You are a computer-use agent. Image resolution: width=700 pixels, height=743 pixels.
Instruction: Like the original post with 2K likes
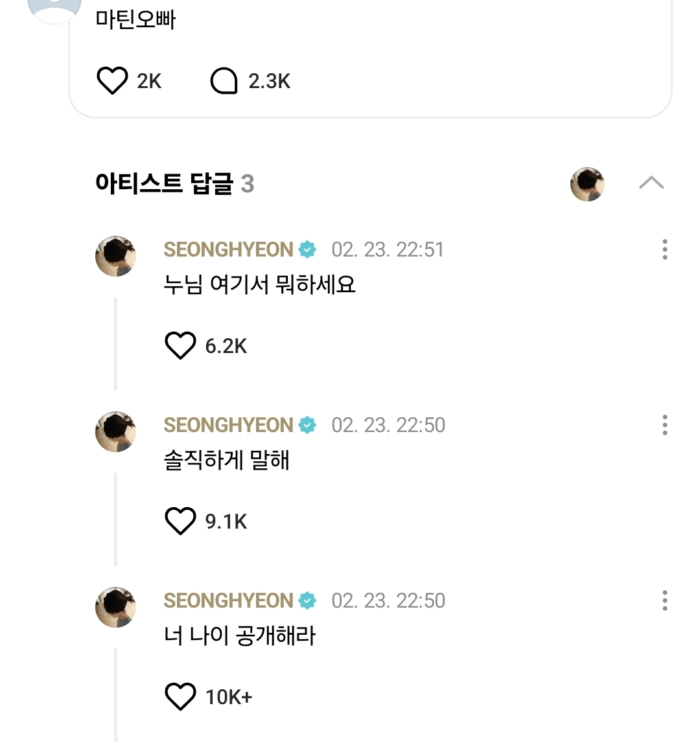coord(112,82)
